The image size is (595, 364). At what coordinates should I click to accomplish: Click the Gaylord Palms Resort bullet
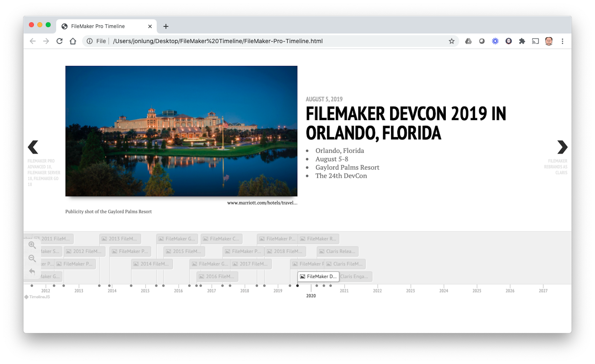click(347, 167)
